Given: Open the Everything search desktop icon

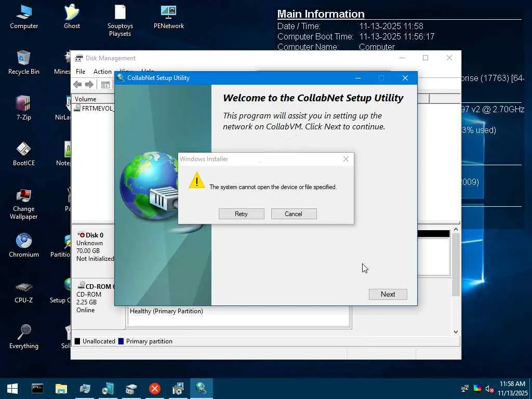Looking at the screenshot, I should pos(24,337).
